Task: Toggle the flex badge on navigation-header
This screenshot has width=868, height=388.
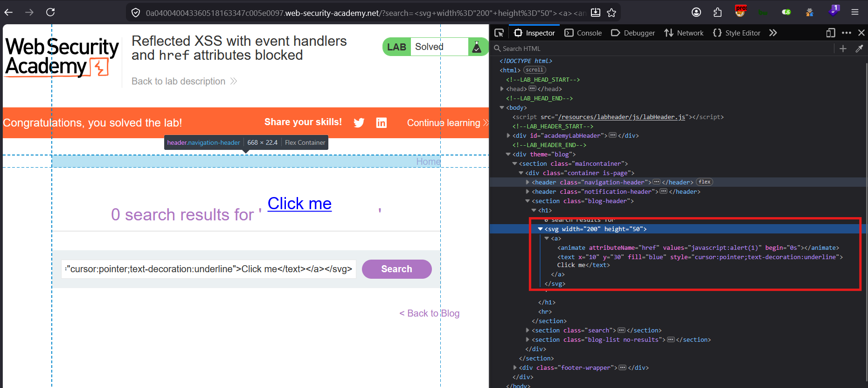Action: tap(704, 182)
